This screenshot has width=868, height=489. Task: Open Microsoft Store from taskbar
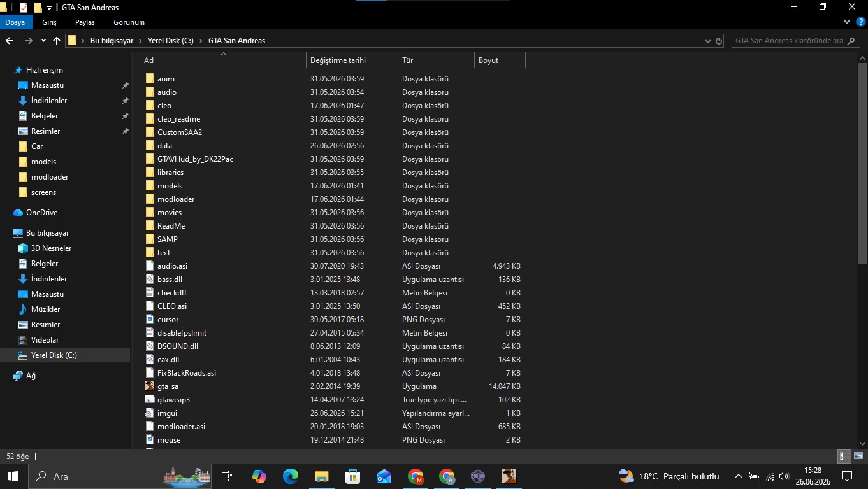pyautogui.click(x=352, y=476)
